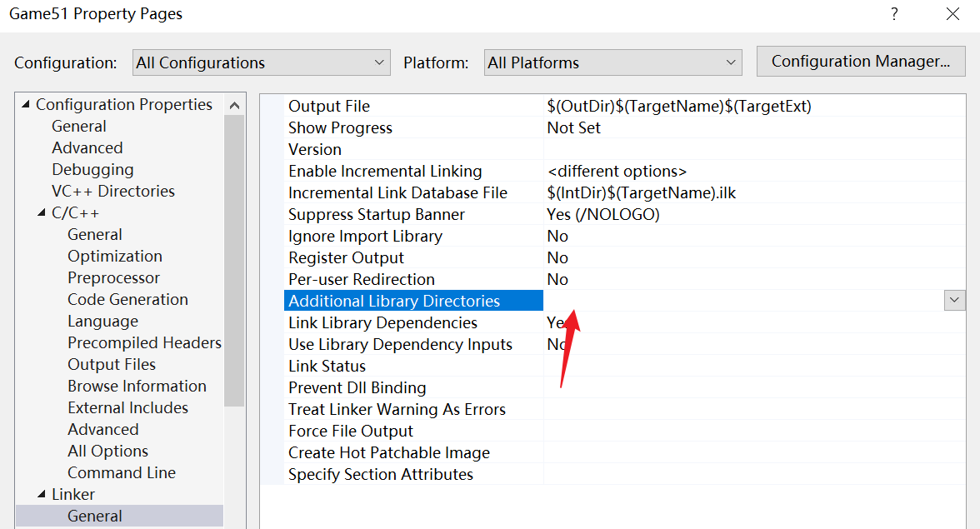Click the tree scrollbar up arrow
Image resolution: width=980 pixels, height=529 pixels.
234,105
